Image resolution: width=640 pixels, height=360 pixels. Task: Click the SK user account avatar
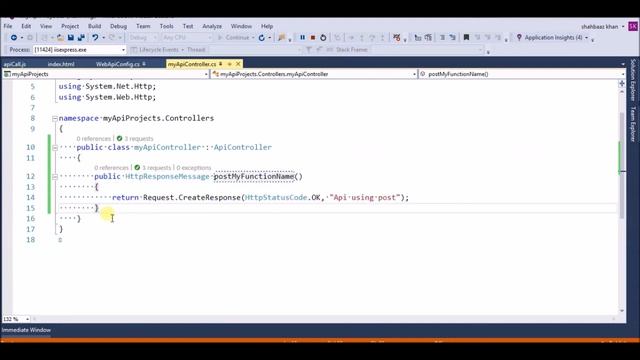[x=633, y=27]
